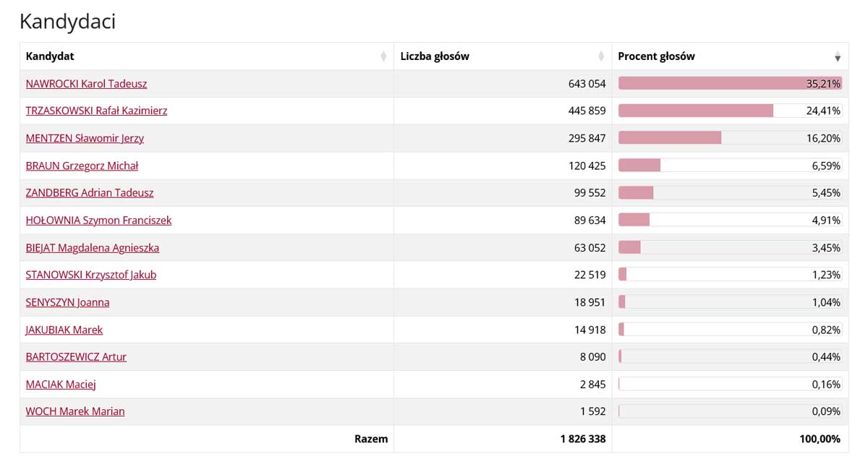Select SENYSZYN Joanna candidate link
Viewport: 868px width, 475px height.
tap(67, 302)
